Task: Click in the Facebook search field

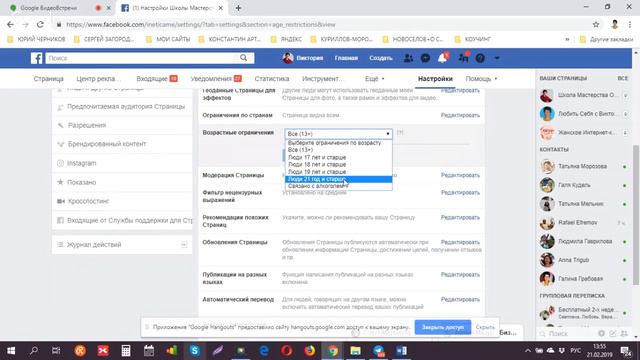Action: tap(141, 58)
